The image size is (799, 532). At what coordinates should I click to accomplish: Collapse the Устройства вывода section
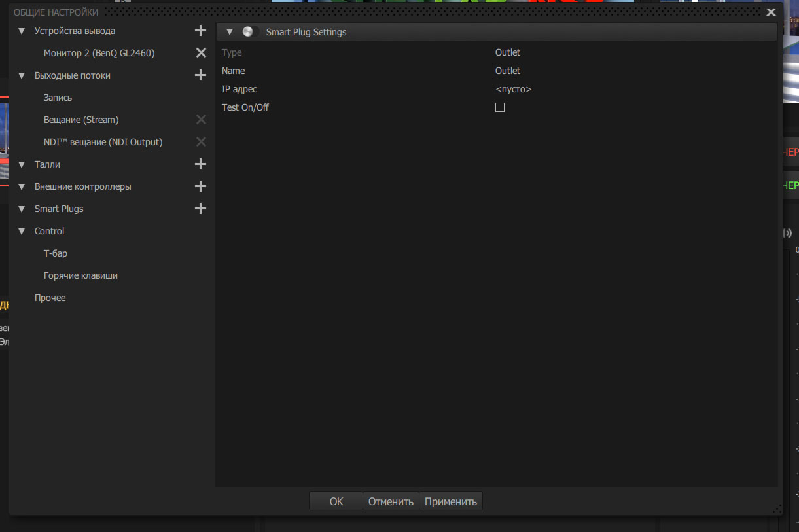pos(22,31)
